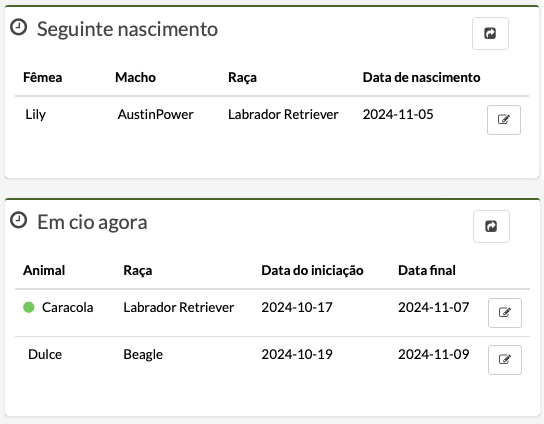Viewport: 544px width, 424px height.
Task: Click green status dot next to Caracola
Action: tap(28, 307)
